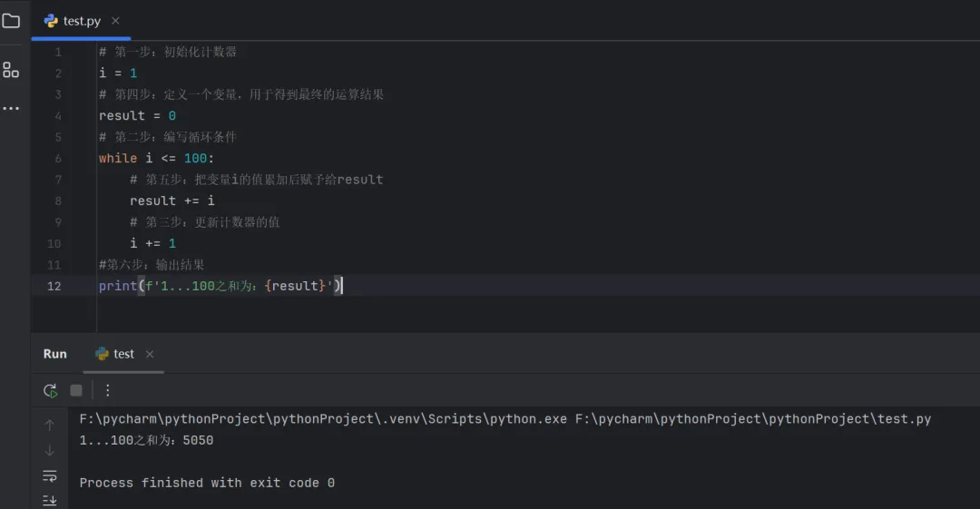Click the python.exe path link in console

(323, 419)
